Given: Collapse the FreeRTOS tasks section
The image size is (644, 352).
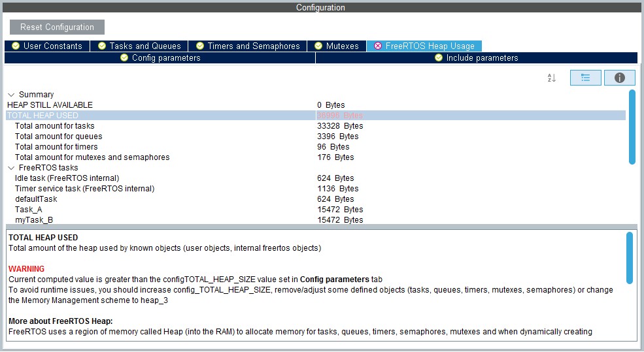Looking at the screenshot, I should pos(11,168).
